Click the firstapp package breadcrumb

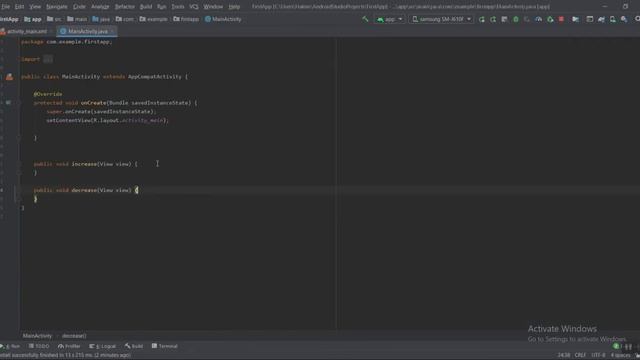click(186, 19)
